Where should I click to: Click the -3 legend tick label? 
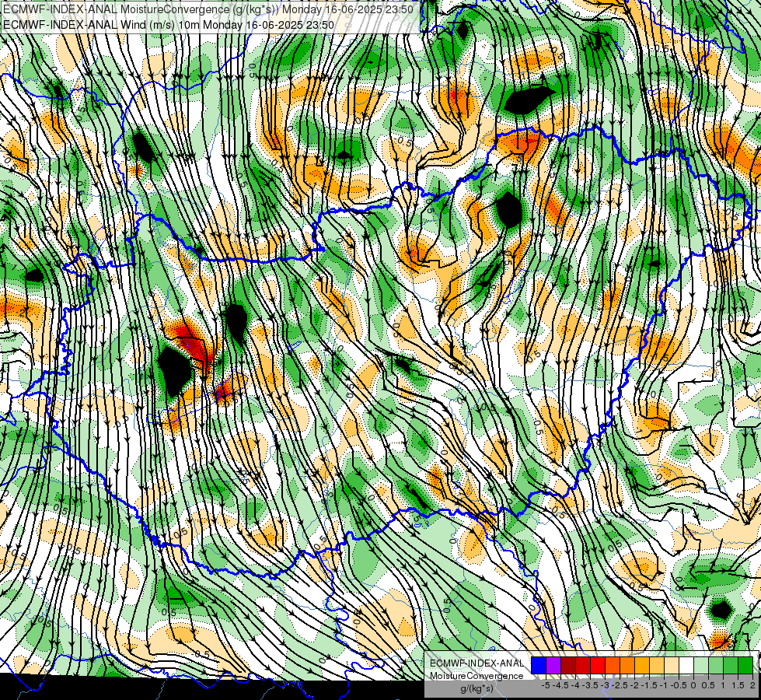coord(605,685)
